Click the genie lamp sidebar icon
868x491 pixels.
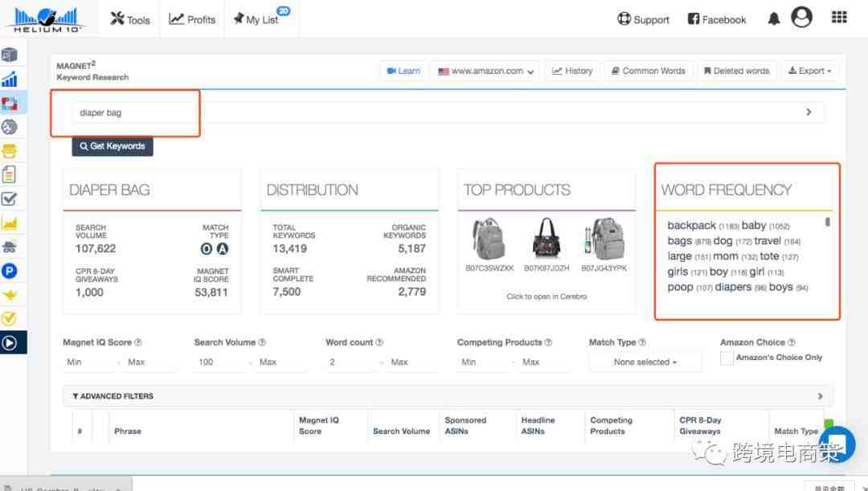pyautogui.click(x=10, y=295)
